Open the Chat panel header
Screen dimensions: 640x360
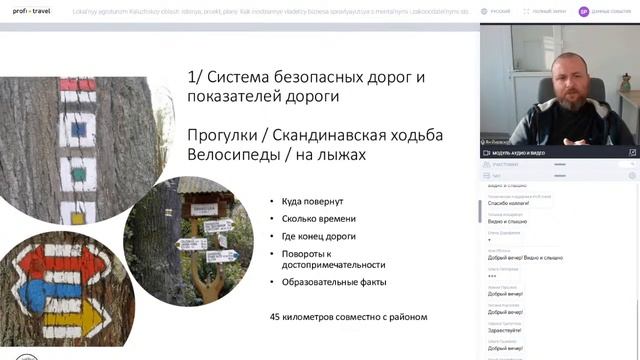(x=560, y=176)
